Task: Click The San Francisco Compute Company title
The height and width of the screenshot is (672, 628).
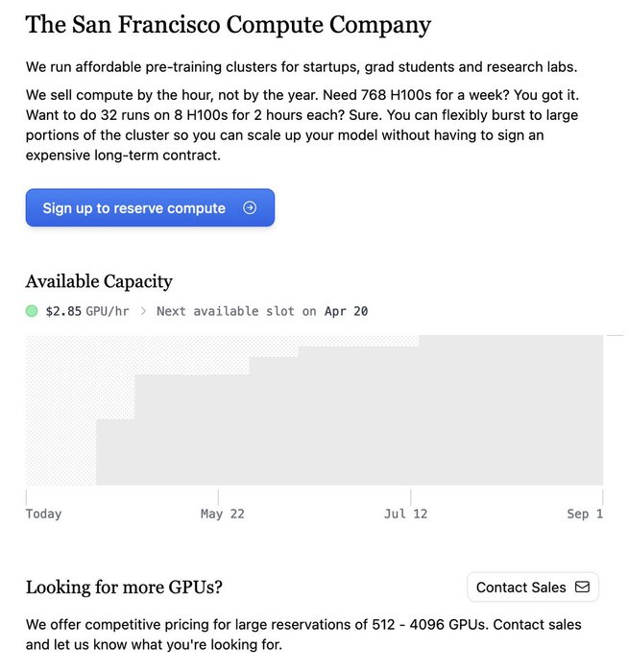Action: point(229,25)
